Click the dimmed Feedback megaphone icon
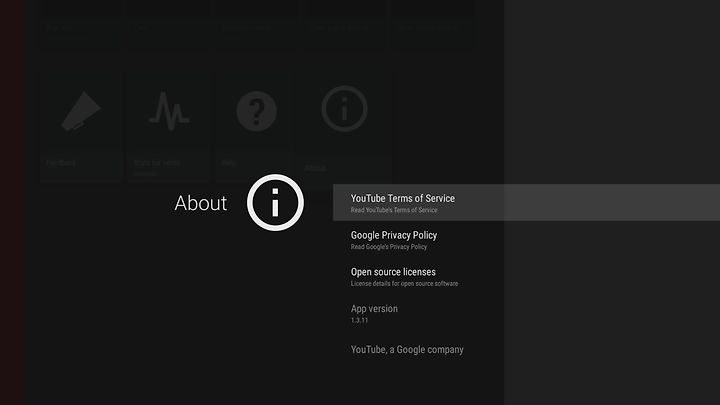 click(81, 111)
